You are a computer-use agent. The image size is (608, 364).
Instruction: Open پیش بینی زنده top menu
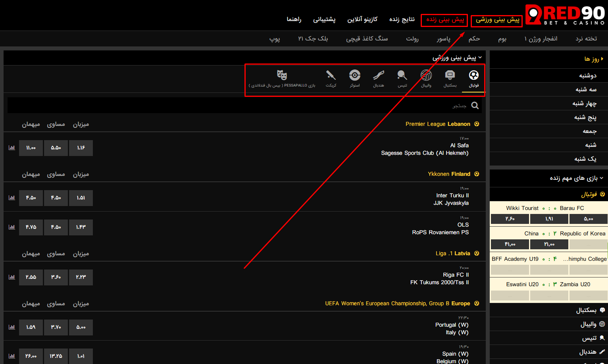coord(445,19)
